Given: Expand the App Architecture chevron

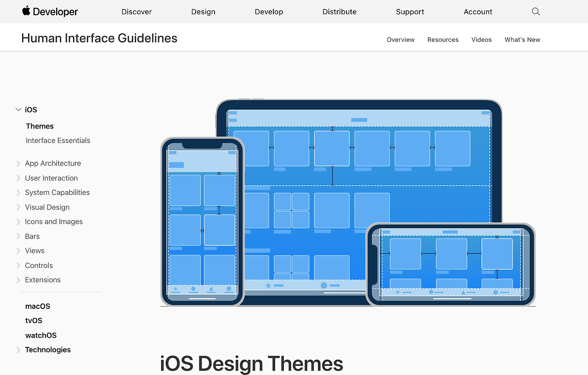Looking at the screenshot, I should point(18,164).
